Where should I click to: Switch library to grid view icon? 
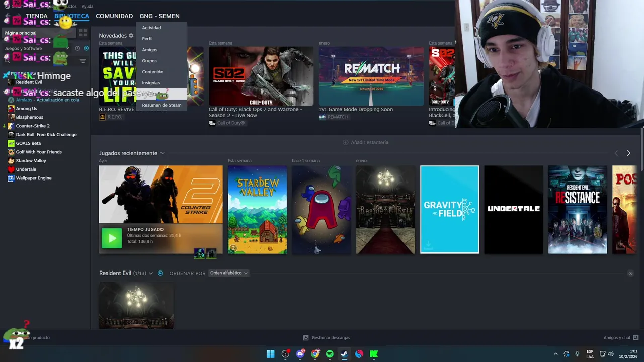83,33
